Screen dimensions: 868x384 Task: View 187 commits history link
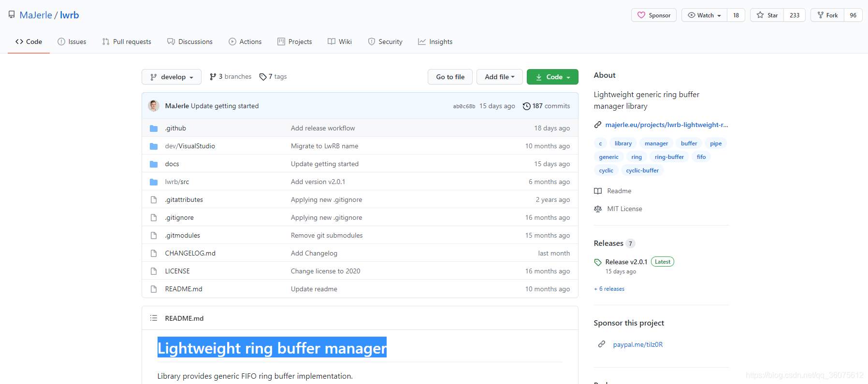point(547,106)
